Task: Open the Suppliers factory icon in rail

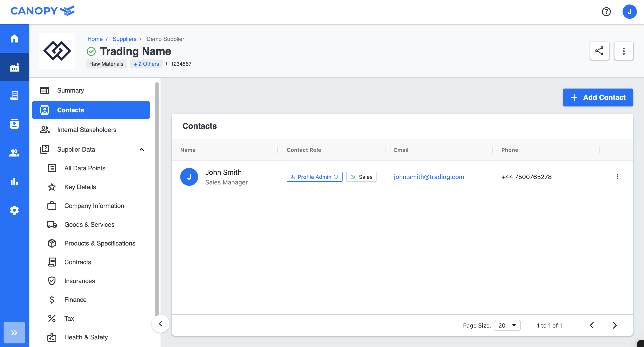Action: (14, 67)
